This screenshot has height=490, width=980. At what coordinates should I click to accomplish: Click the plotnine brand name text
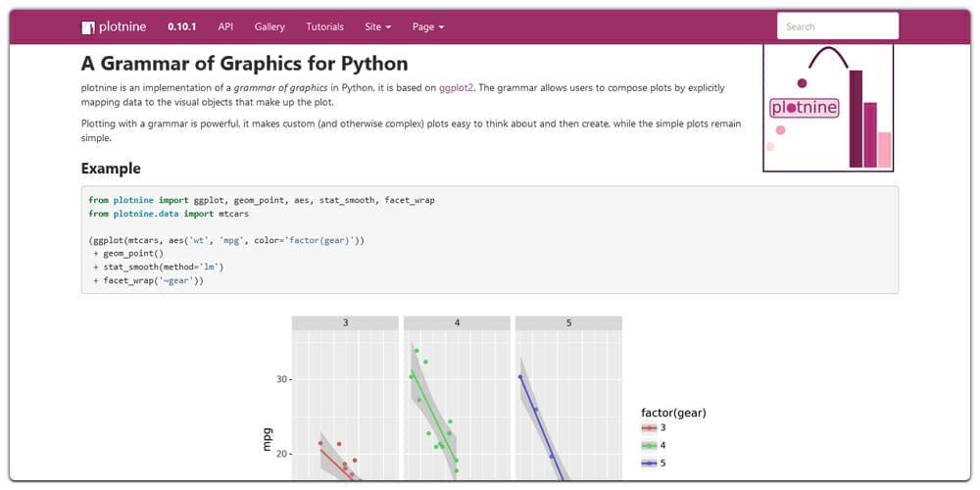tap(123, 26)
